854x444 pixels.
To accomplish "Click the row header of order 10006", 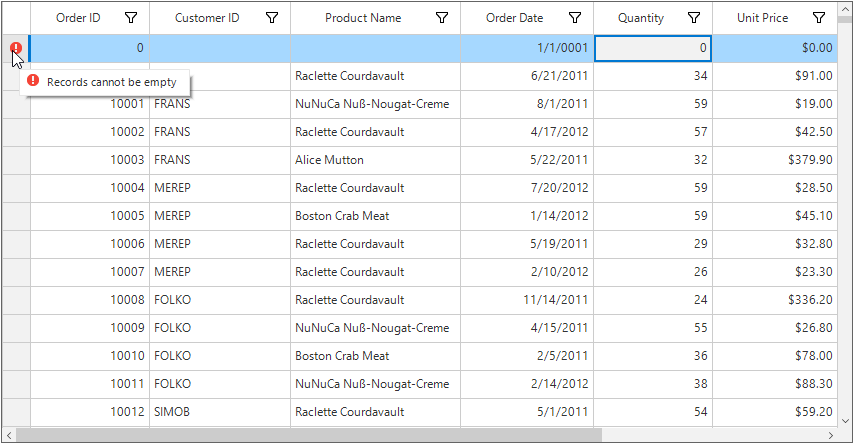I will tap(16, 244).
